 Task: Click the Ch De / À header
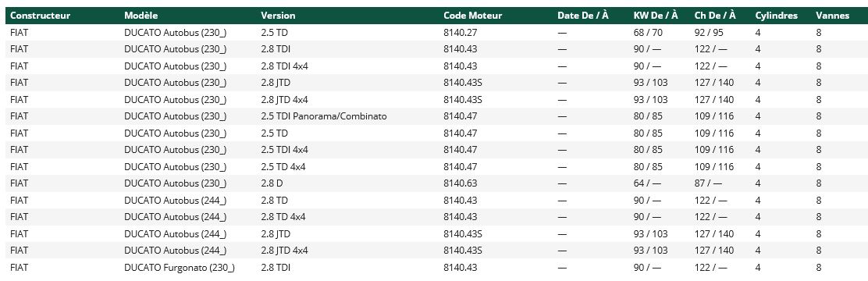[715, 16]
